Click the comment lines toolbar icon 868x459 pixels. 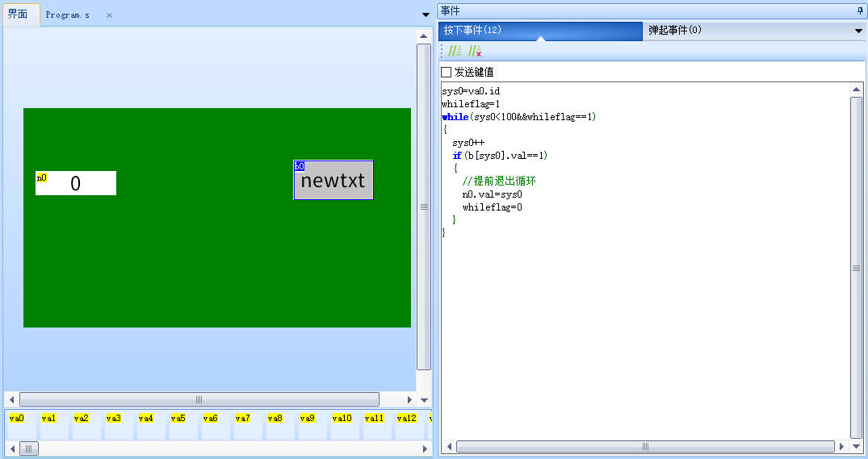coord(455,51)
